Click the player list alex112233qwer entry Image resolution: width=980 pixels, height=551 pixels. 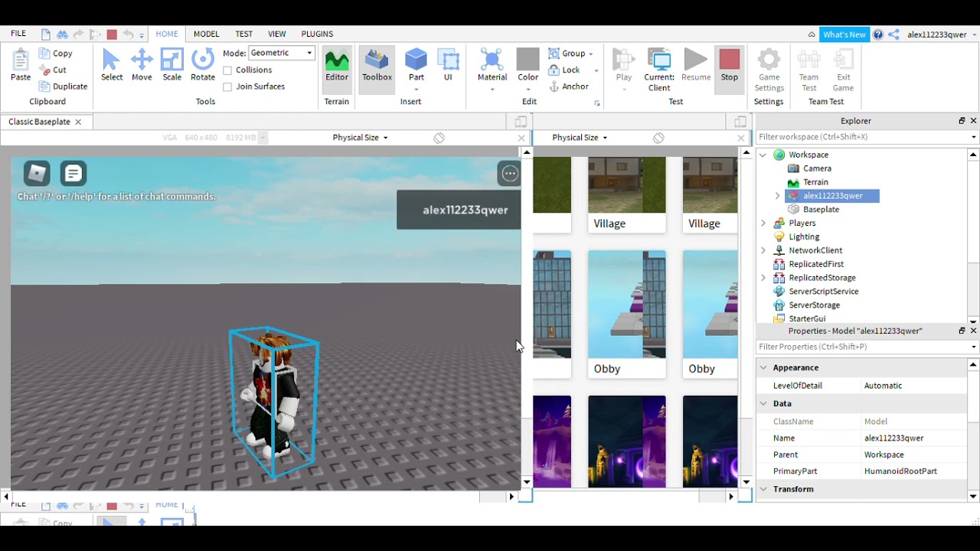coord(459,210)
